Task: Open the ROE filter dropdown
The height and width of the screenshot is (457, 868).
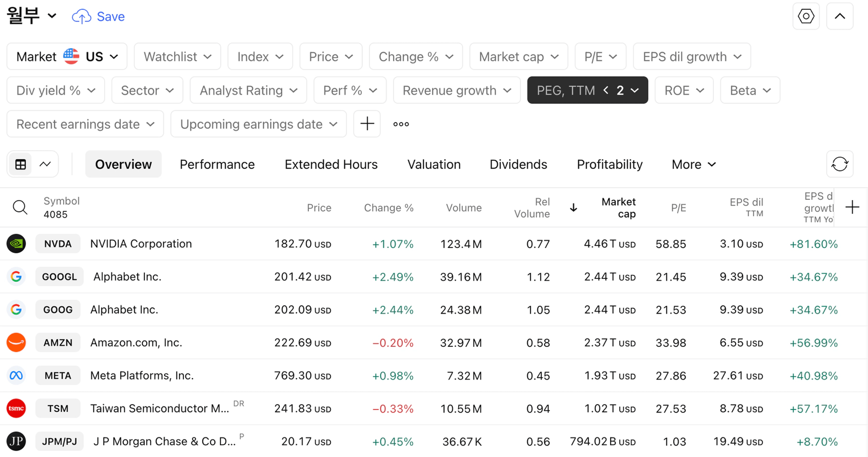Action: 684,90
